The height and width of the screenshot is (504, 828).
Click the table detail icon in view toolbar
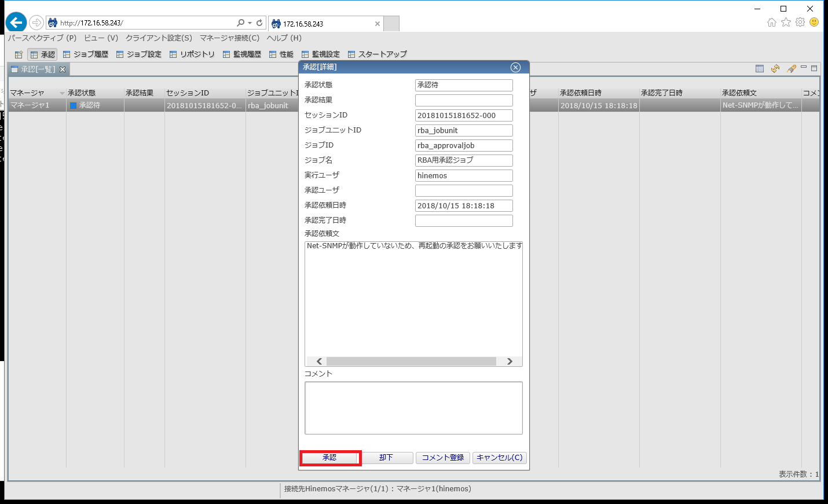coord(760,69)
